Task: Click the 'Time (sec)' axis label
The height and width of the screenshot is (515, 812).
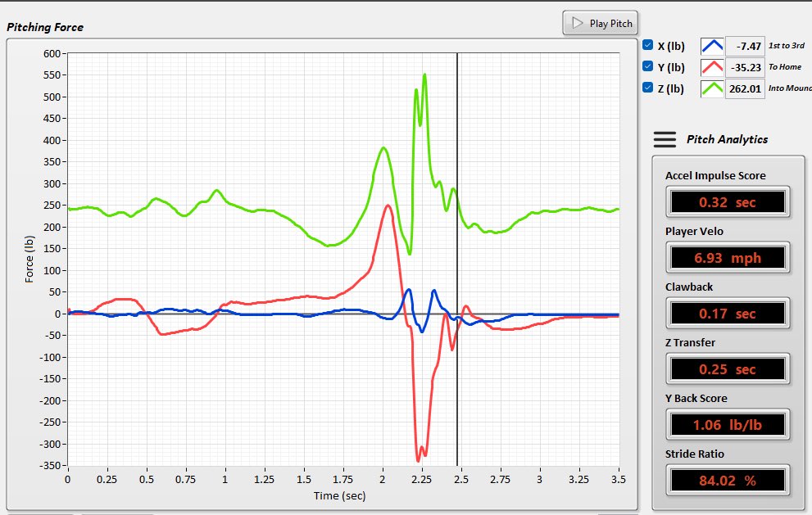Action: coord(340,496)
